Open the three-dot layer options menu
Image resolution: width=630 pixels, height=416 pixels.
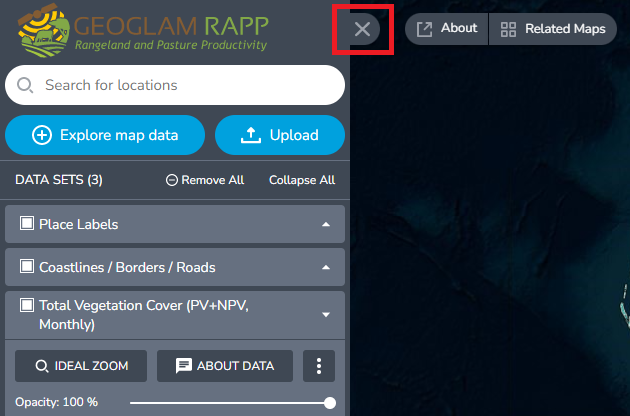pos(319,366)
